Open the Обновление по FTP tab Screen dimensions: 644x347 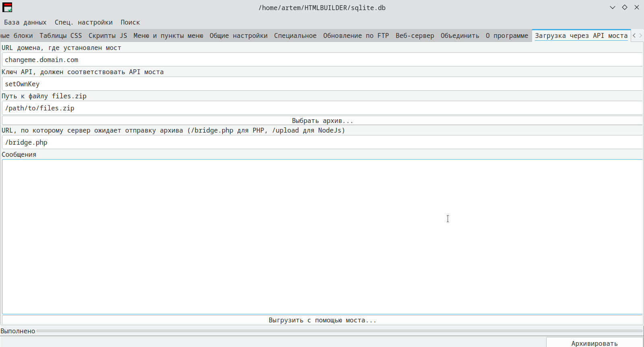click(x=356, y=35)
